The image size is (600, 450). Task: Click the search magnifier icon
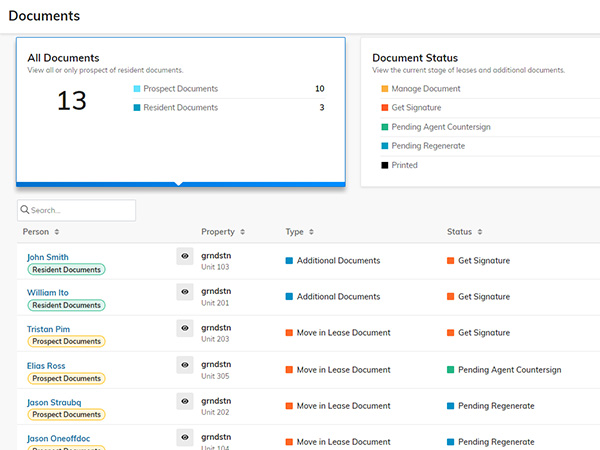point(25,210)
